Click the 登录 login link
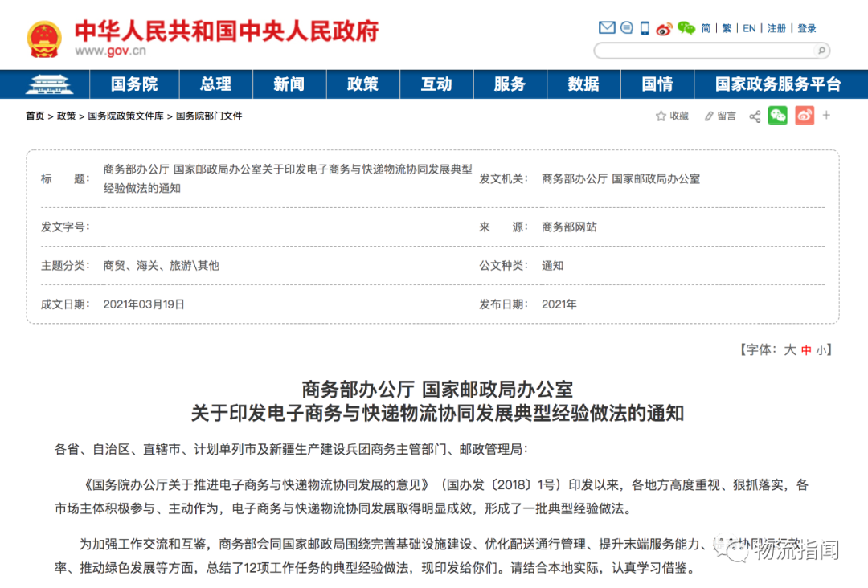 click(807, 28)
